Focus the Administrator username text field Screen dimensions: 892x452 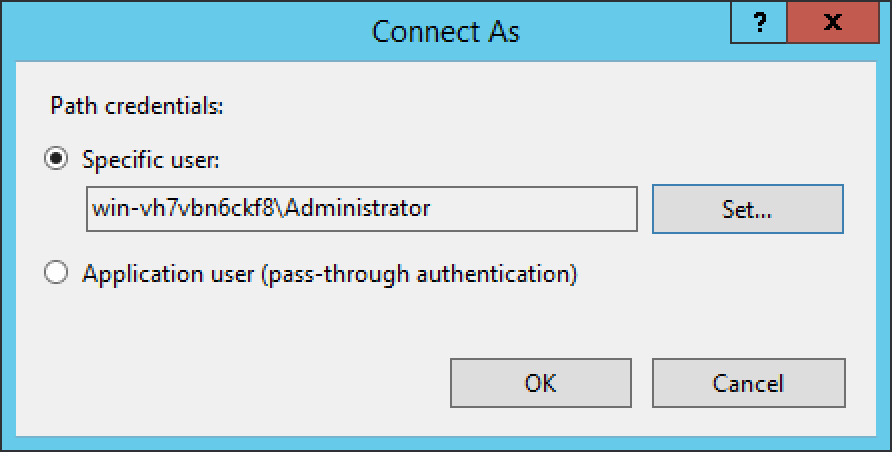[x=361, y=209]
